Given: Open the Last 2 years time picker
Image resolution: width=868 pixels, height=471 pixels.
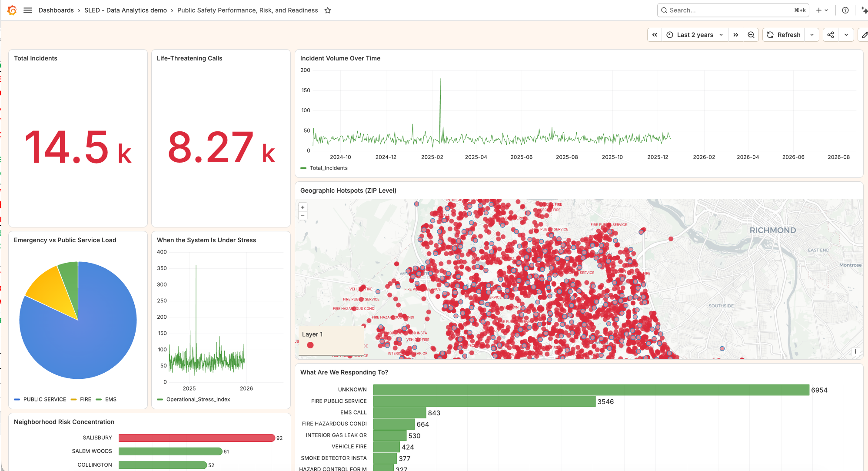Looking at the screenshot, I should click(x=695, y=35).
